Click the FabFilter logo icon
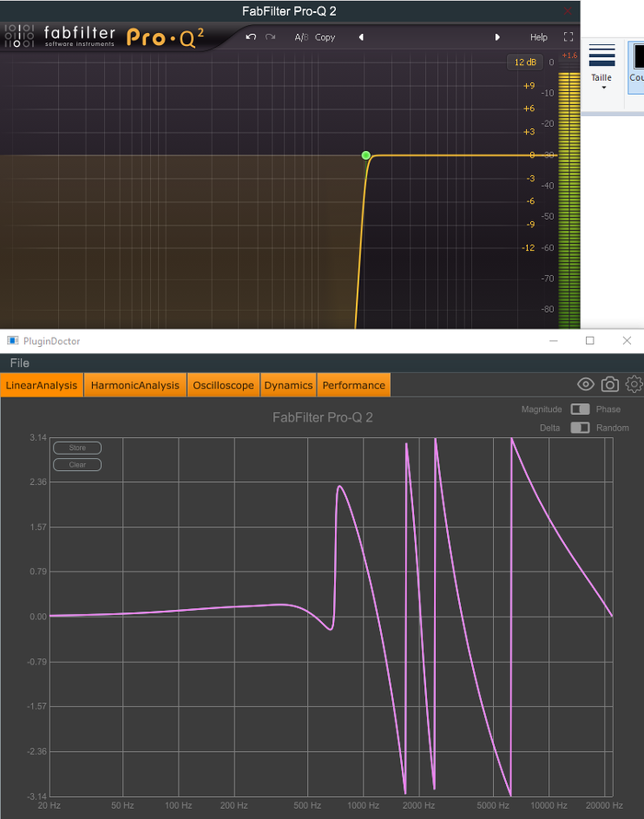 (x=19, y=36)
